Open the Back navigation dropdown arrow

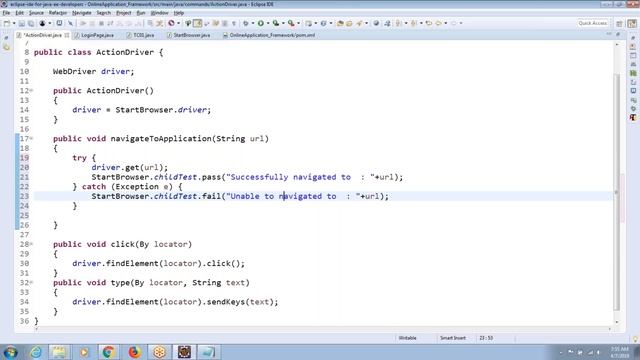tap(446, 23)
